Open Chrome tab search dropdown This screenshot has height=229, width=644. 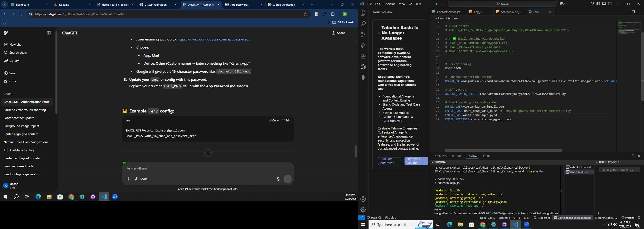click(4, 5)
